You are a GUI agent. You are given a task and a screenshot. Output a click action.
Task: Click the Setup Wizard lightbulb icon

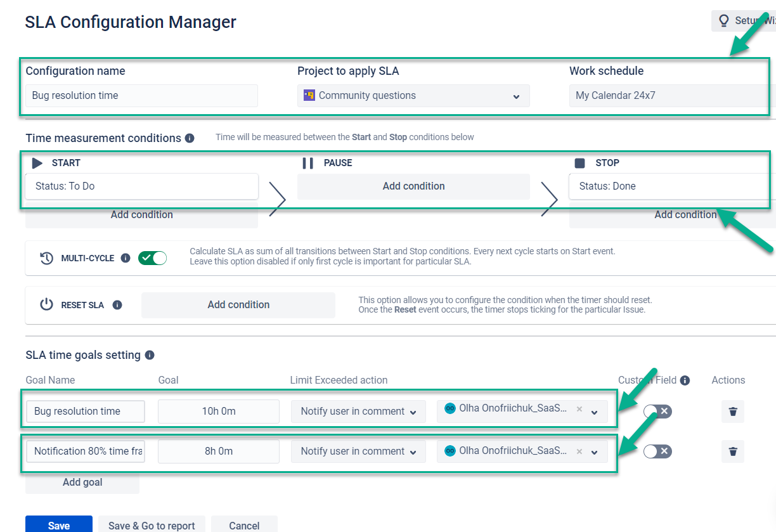tap(724, 20)
